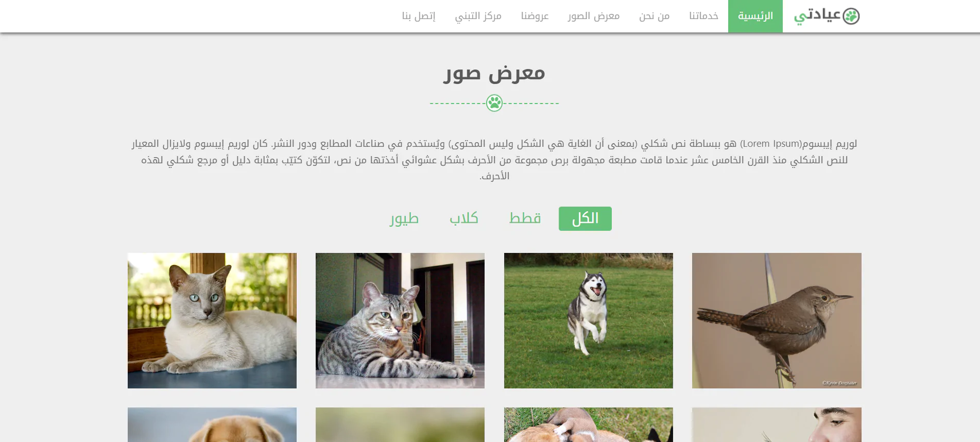Open the thumbnail showing a man's face
This screenshot has width=980, height=442.
(777, 425)
